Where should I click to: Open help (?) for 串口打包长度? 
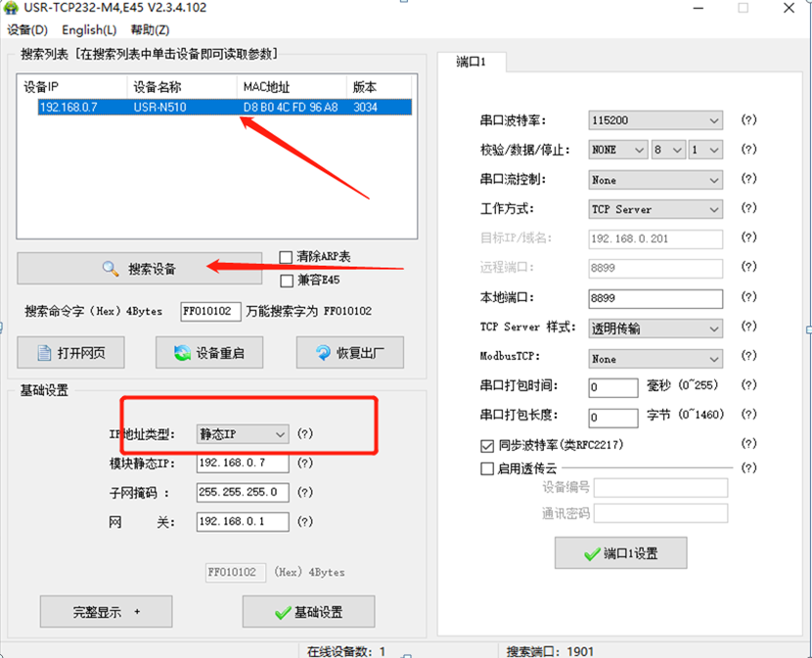click(x=748, y=415)
